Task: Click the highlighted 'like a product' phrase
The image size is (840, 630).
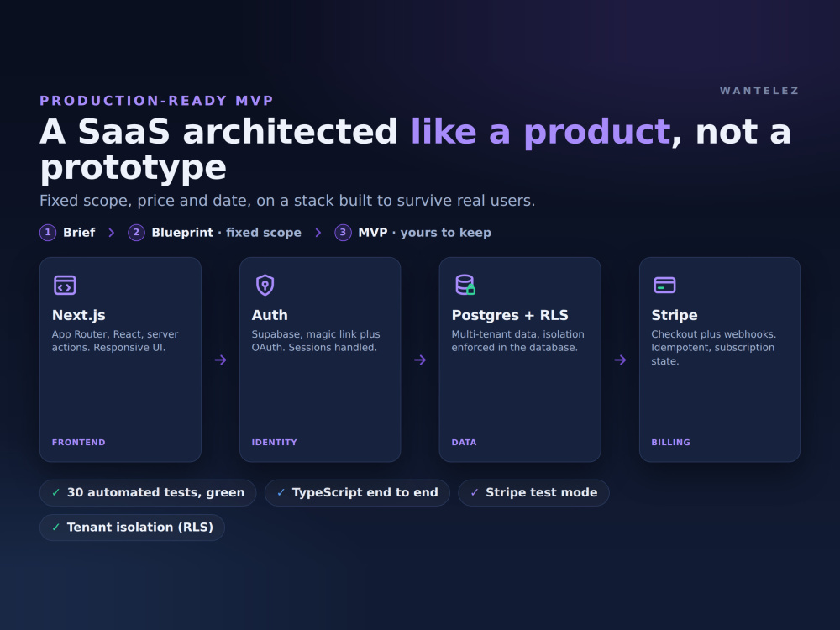Action: [x=540, y=132]
